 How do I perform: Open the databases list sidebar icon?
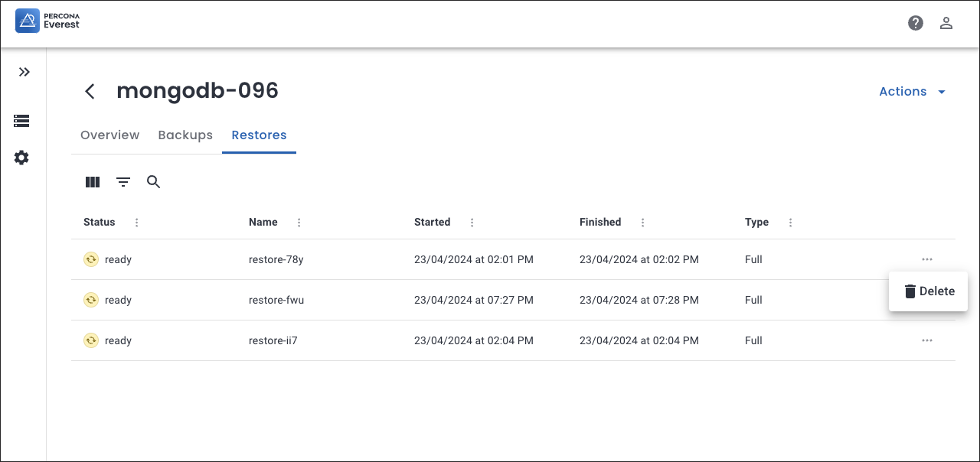[x=21, y=121]
